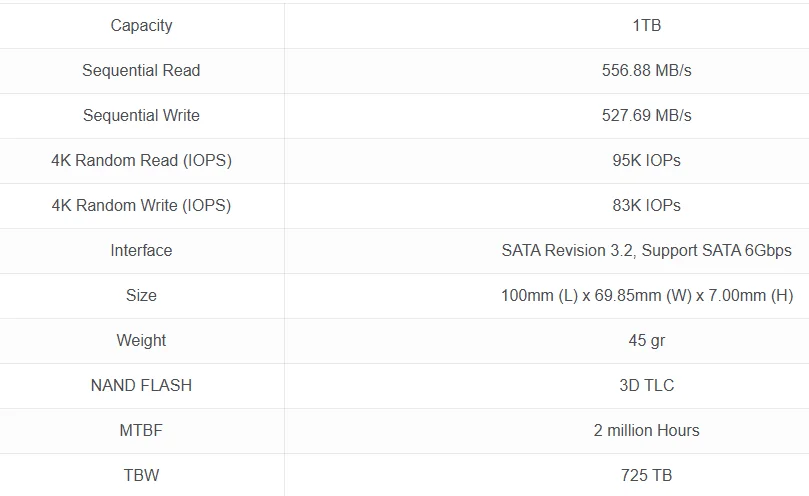Click the Sequential Read label
This screenshot has width=809, height=496.
(x=141, y=70)
